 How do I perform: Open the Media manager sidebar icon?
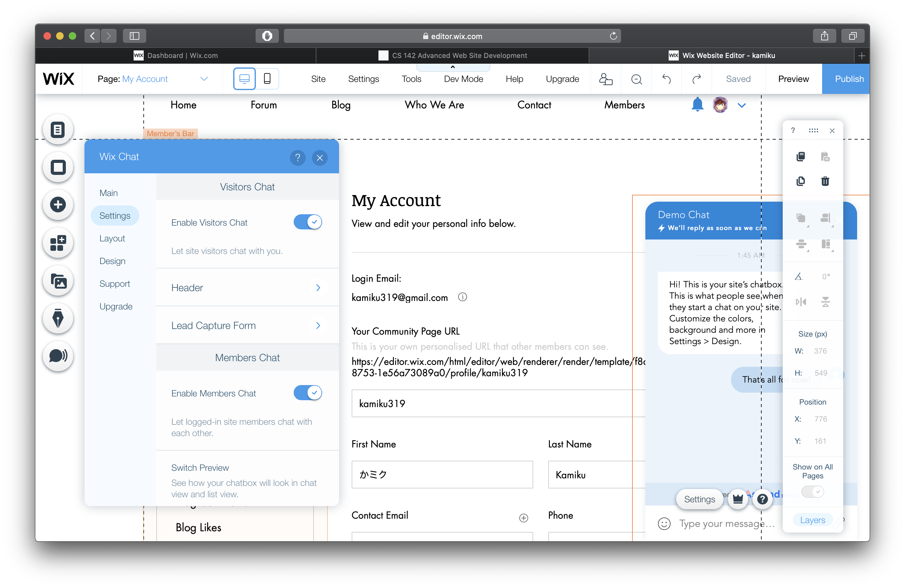58,281
